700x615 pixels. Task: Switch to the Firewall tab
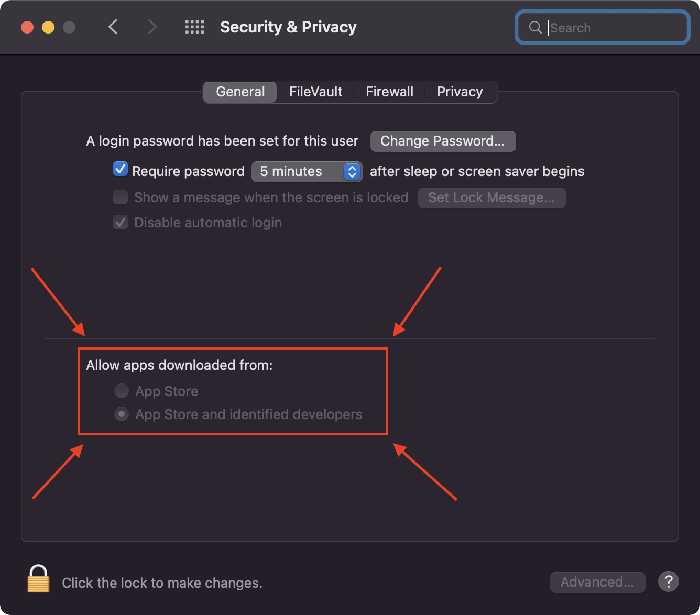[389, 92]
